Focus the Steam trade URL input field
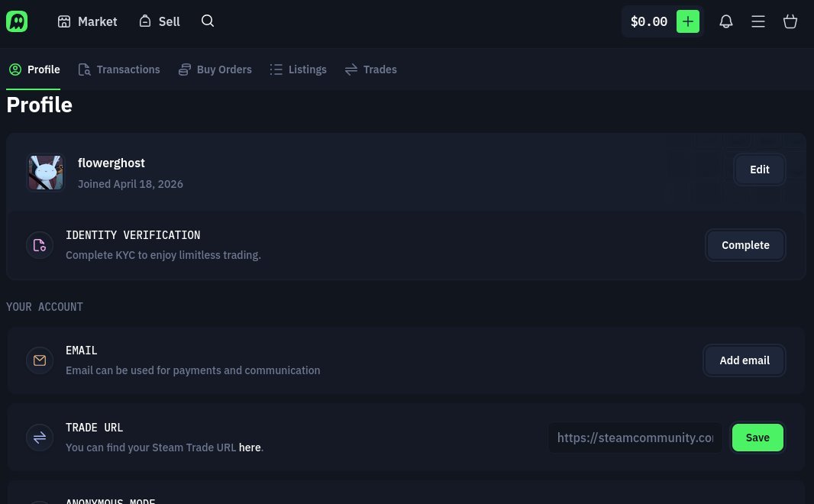Viewport: 814px width, 504px height. [x=635, y=438]
